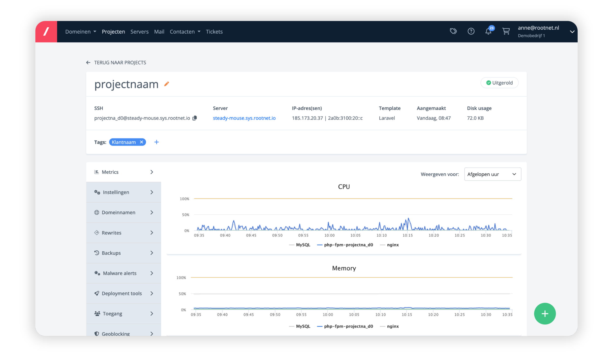This screenshot has width=613, height=364.
Task: Expand the Domeinen navigation menu
Action: pyautogui.click(x=81, y=31)
